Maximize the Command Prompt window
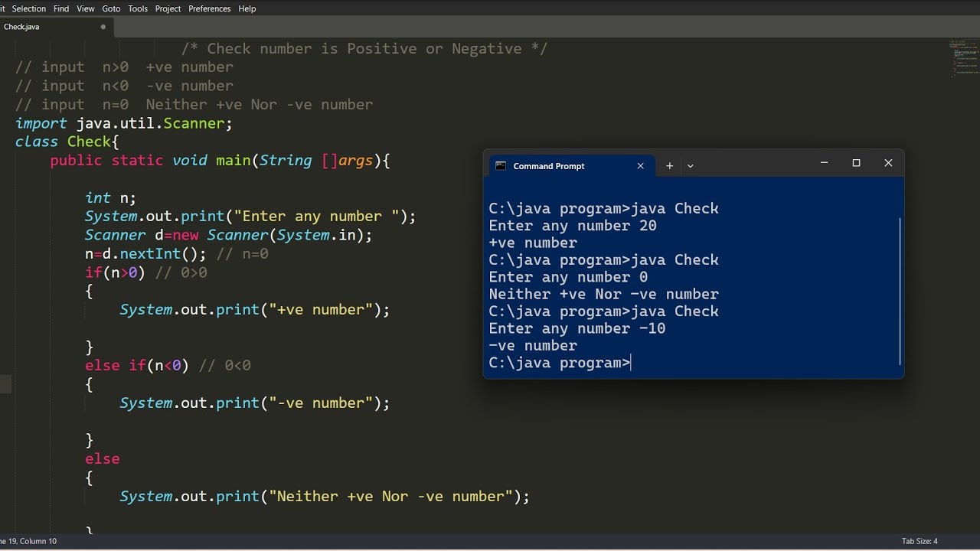The width and height of the screenshot is (980, 551). [x=856, y=163]
